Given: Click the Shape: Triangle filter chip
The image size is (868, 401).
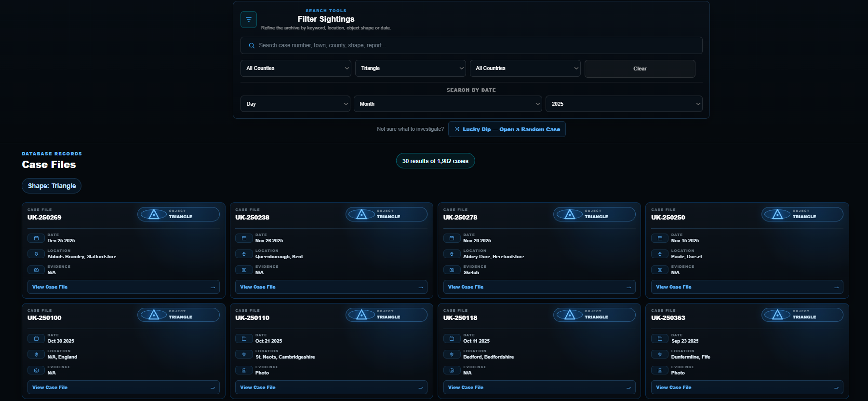Looking at the screenshot, I should pos(52,186).
